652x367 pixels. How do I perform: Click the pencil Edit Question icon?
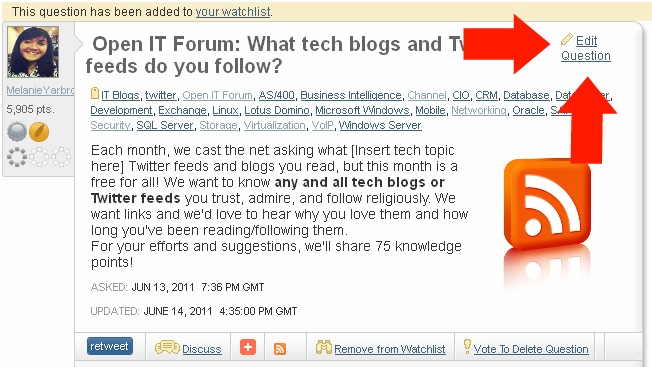pyautogui.click(x=566, y=39)
